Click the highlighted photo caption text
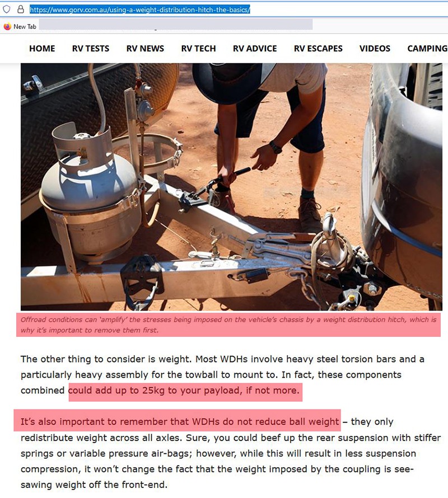The width and height of the screenshot is (448, 498). tap(228, 325)
